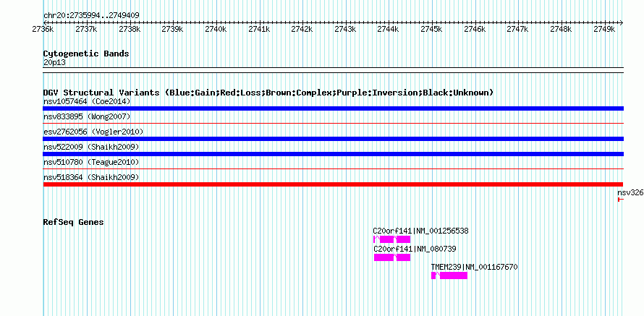Open the C20orf141 NM_080739 gene glyph
The width and height of the screenshot is (644, 316).
point(391,257)
